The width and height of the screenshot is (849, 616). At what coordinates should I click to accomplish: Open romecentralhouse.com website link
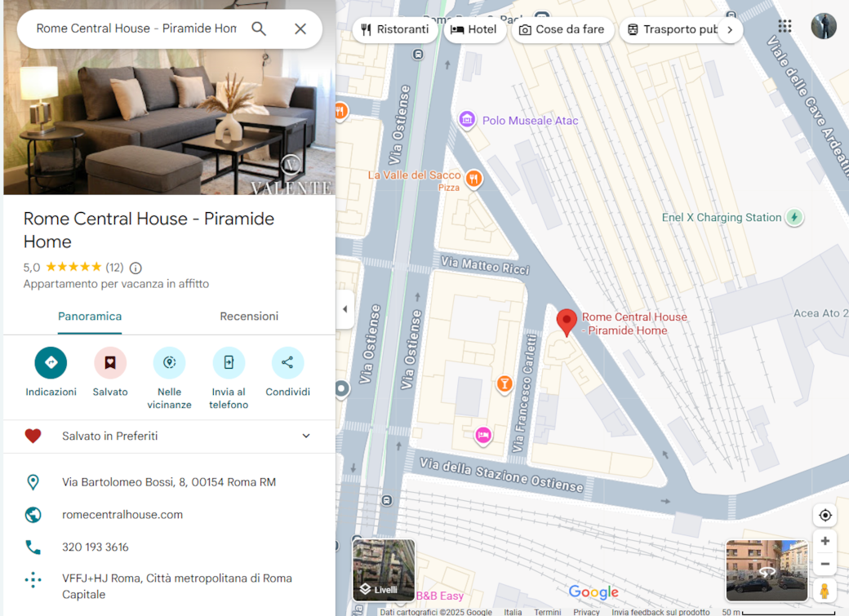point(122,515)
